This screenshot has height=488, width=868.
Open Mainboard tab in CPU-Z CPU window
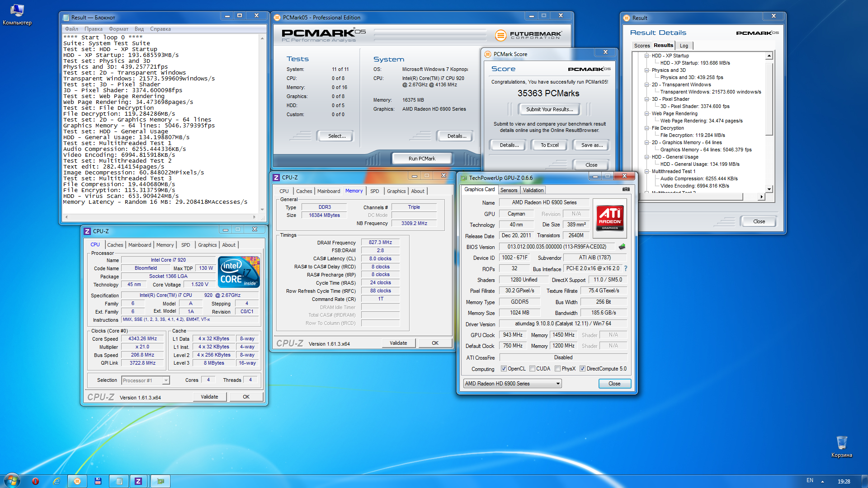pos(140,245)
